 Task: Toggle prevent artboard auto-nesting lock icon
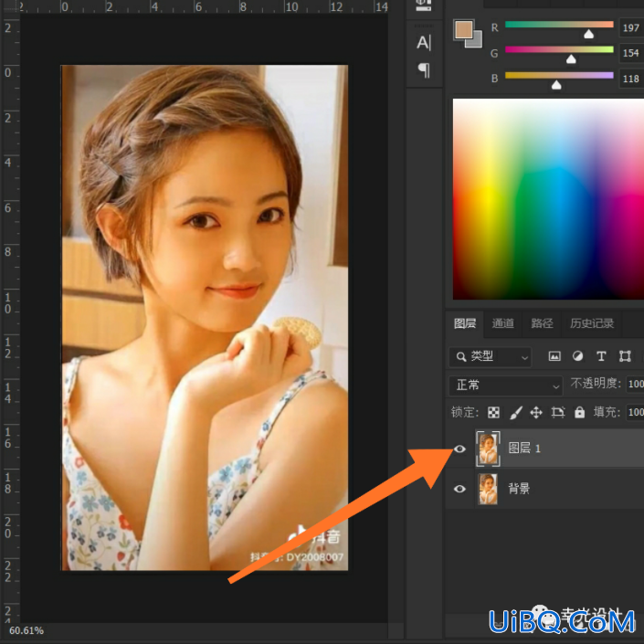pos(558,412)
